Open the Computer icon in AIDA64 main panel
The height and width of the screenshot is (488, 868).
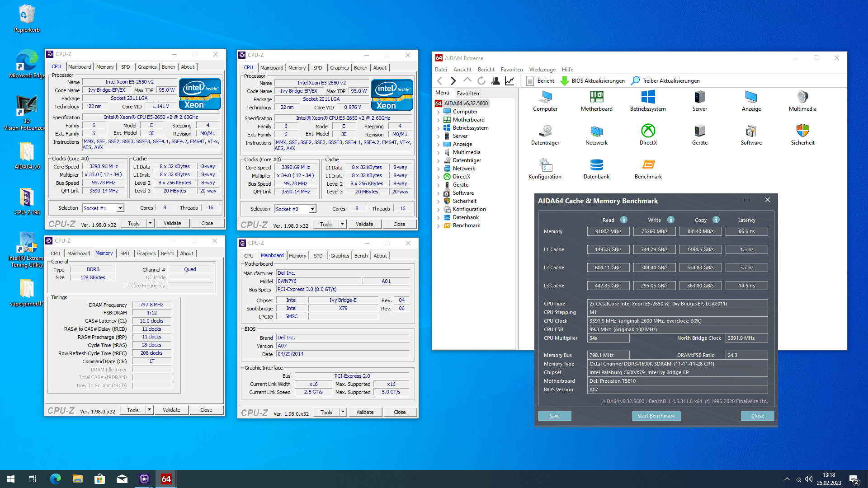click(x=545, y=101)
